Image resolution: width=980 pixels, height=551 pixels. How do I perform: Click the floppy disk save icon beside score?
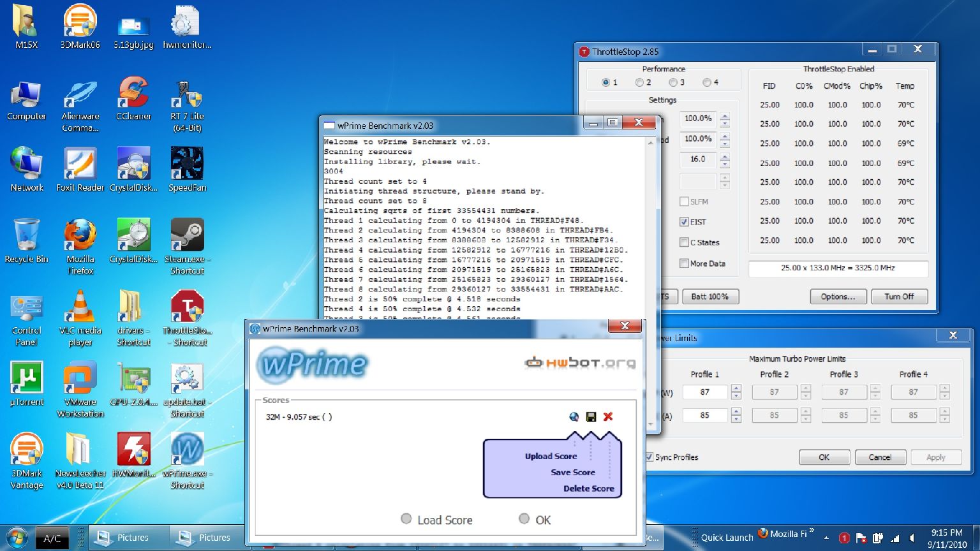(x=591, y=416)
